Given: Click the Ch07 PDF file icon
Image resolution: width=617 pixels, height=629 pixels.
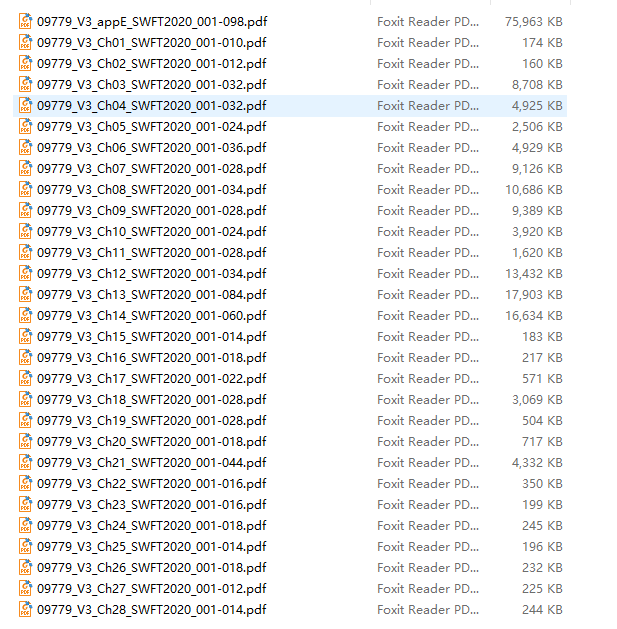Looking at the screenshot, I should 26,168.
